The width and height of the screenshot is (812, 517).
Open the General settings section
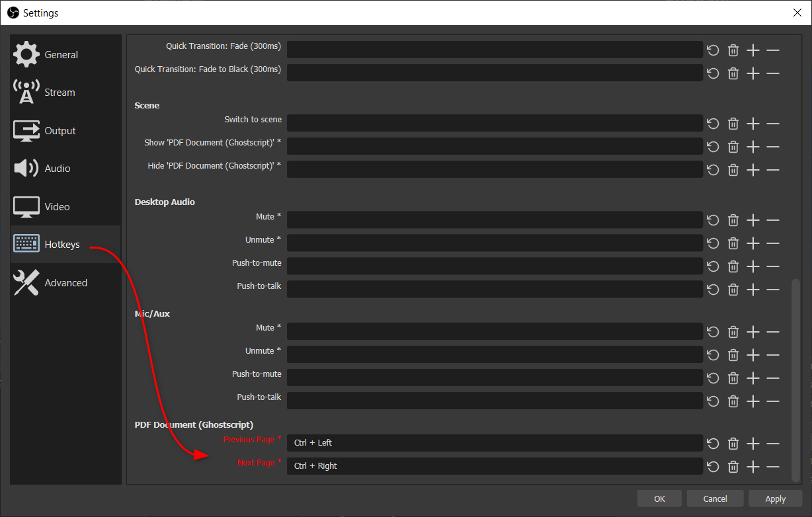pos(60,54)
